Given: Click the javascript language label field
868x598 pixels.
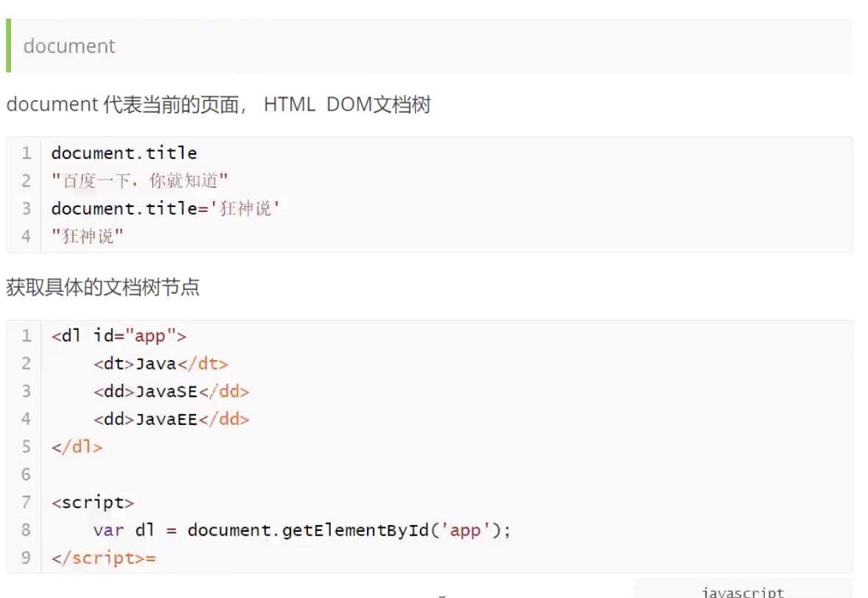Looking at the screenshot, I should pyautogui.click(x=743, y=591).
